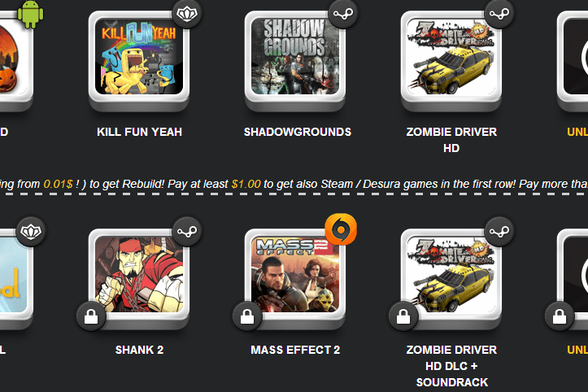Click Desura badge on bottom-left partial game

[31, 232]
